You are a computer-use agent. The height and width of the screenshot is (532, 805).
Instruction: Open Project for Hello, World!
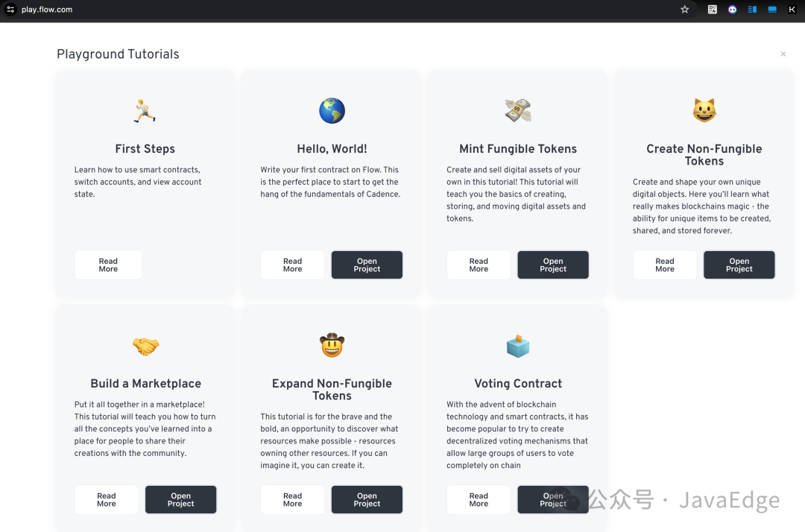tap(367, 265)
